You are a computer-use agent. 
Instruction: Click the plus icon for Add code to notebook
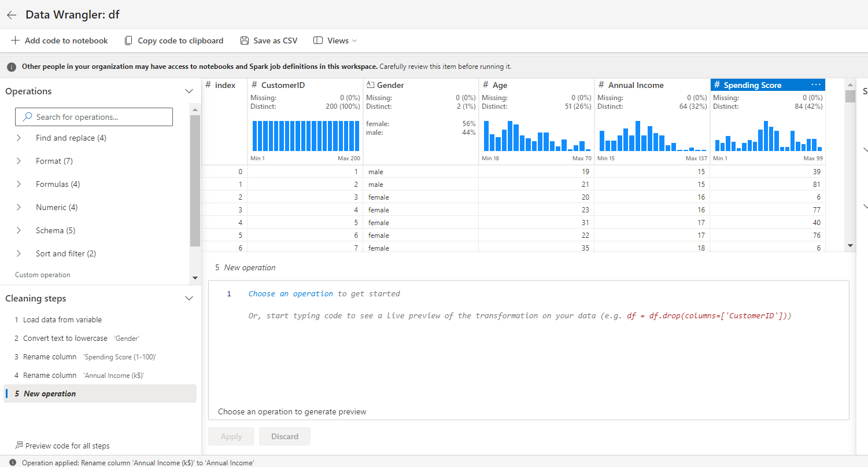pos(15,41)
